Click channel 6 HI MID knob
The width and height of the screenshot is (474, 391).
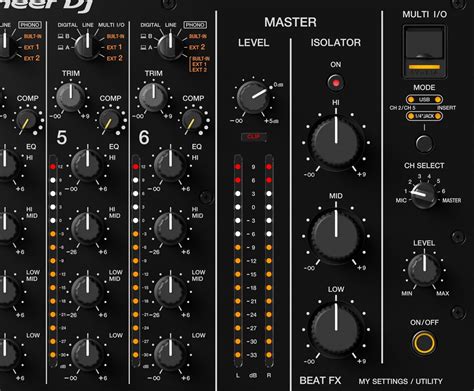coord(170,228)
